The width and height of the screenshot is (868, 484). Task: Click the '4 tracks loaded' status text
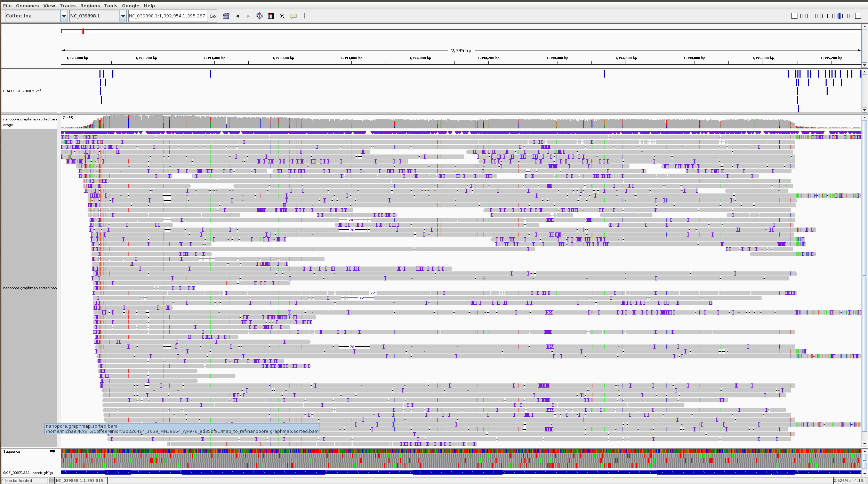coord(17,481)
